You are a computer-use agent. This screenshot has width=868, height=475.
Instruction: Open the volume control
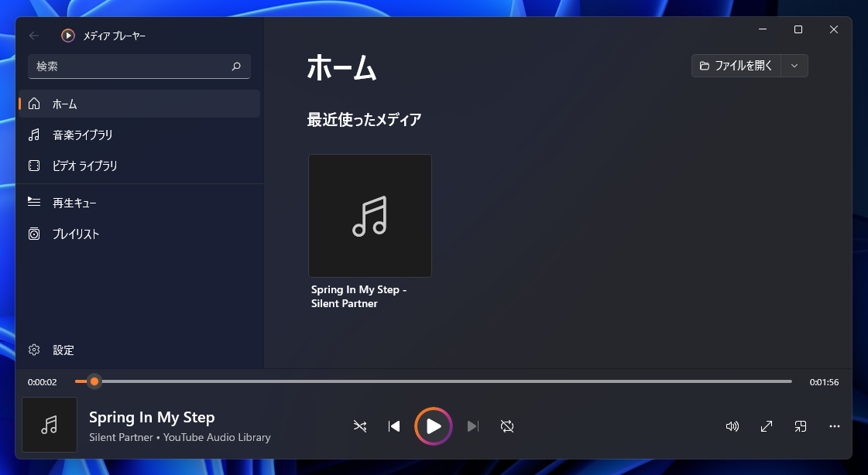point(732,426)
